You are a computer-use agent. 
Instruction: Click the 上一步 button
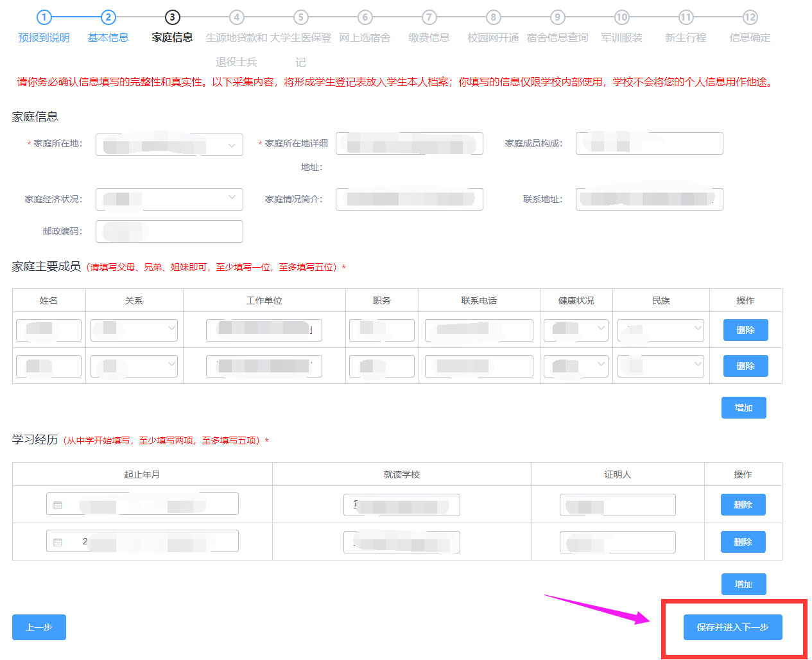pos(39,627)
